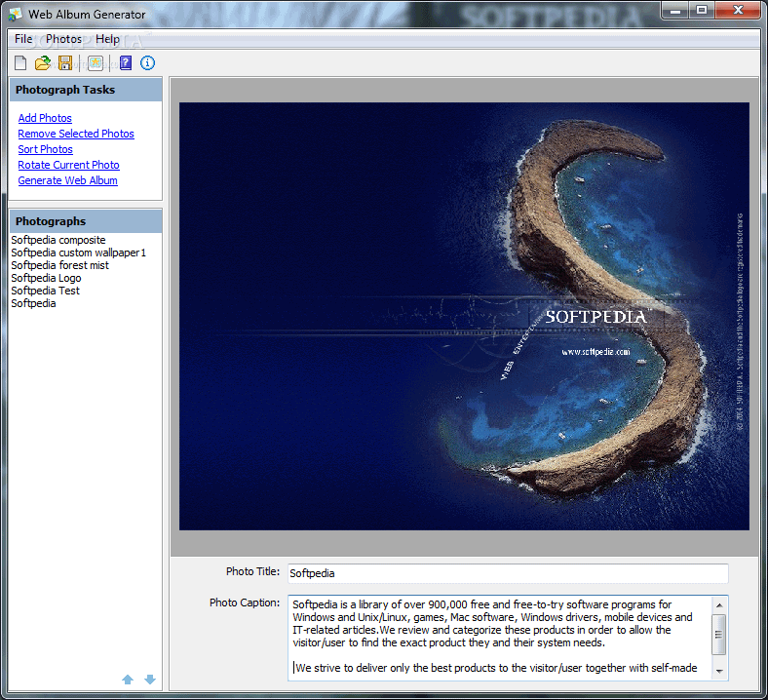Create a new album with the blank page icon
768x700 pixels.
pyautogui.click(x=20, y=62)
